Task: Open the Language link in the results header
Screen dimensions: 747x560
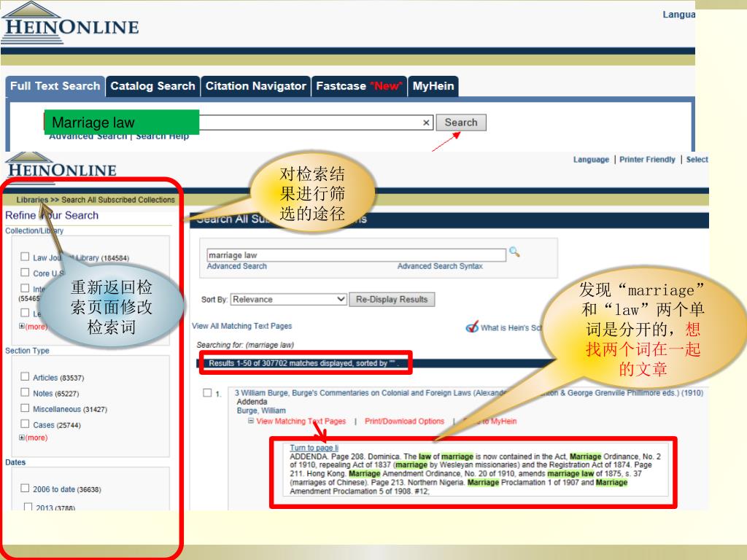Action: (591, 160)
